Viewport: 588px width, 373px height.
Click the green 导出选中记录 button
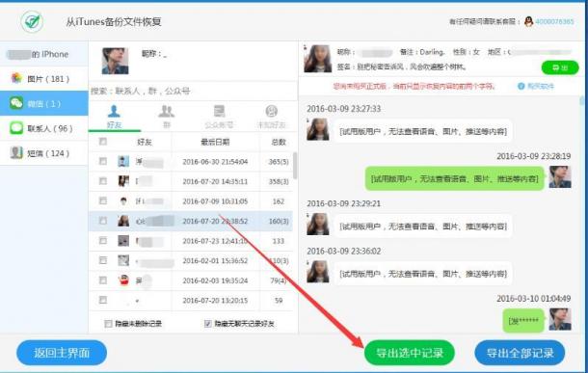pyautogui.click(x=410, y=353)
